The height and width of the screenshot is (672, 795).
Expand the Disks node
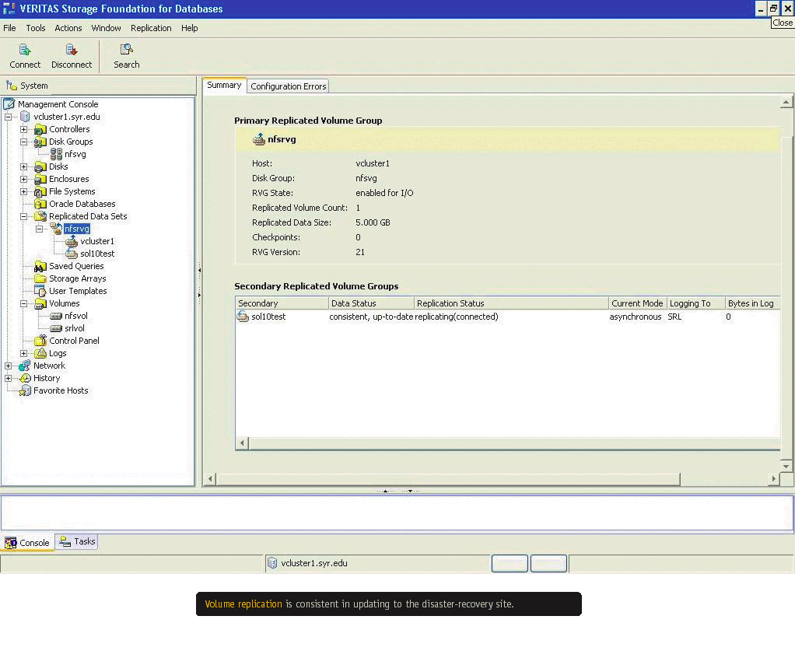point(24,166)
